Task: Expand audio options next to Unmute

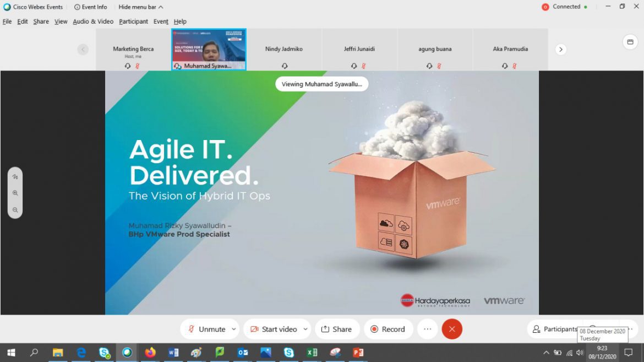Action: 234,329
